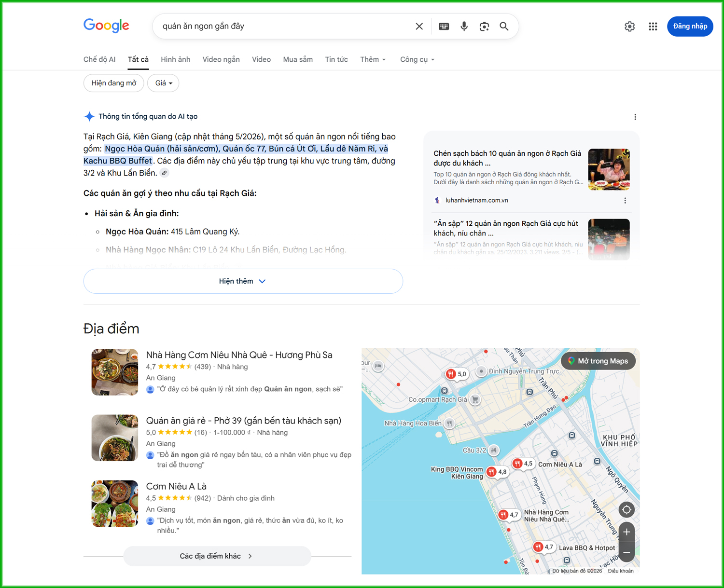
Task: Click the search input field
Action: click(x=285, y=26)
